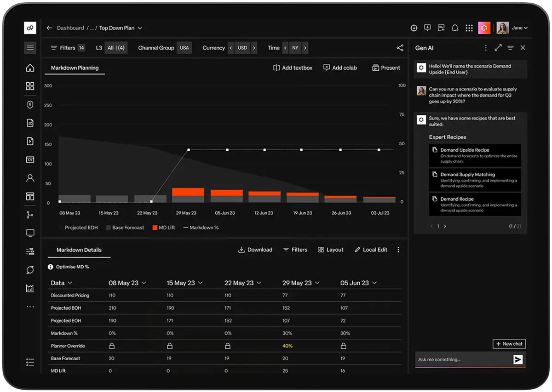The image size is (552, 392).
Task: Send message with arrow icon
Action: [x=518, y=359]
